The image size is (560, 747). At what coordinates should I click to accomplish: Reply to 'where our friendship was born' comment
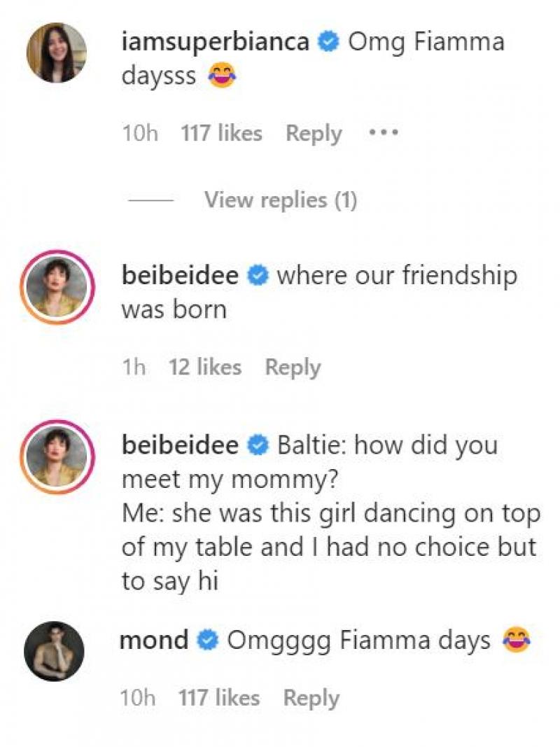[x=293, y=367]
